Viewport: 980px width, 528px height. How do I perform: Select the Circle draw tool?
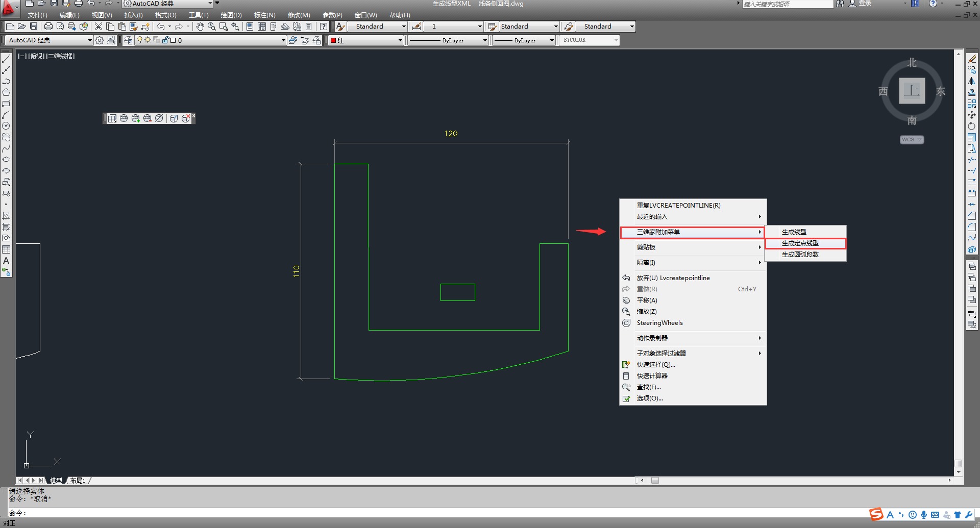6,126
